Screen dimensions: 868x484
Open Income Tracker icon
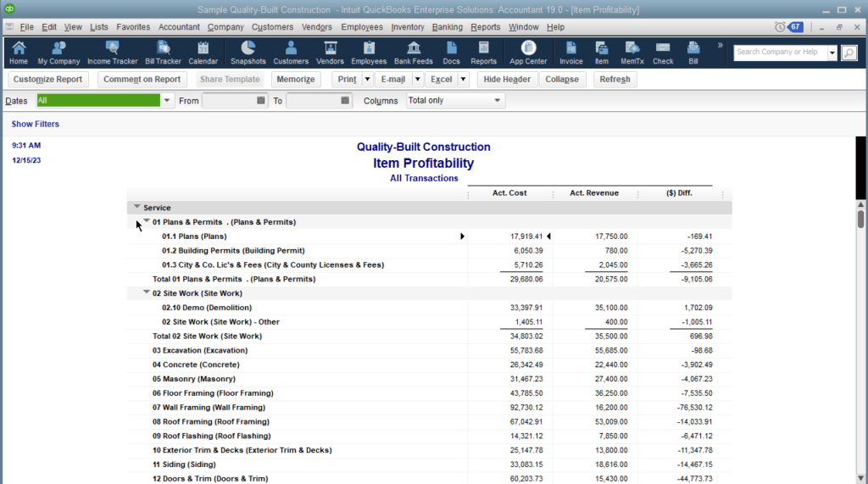tap(113, 53)
